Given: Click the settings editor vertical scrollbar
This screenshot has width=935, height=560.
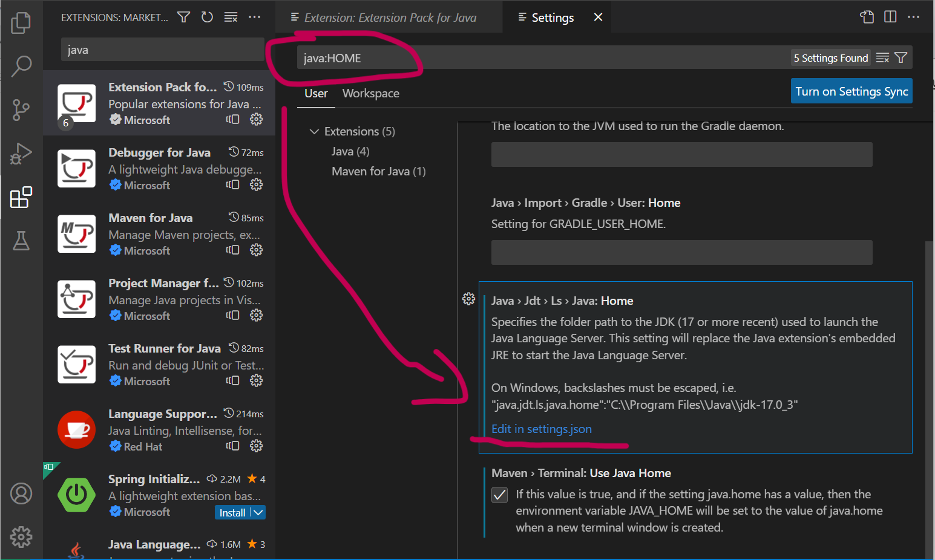Looking at the screenshot, I should tap(930, 399).
